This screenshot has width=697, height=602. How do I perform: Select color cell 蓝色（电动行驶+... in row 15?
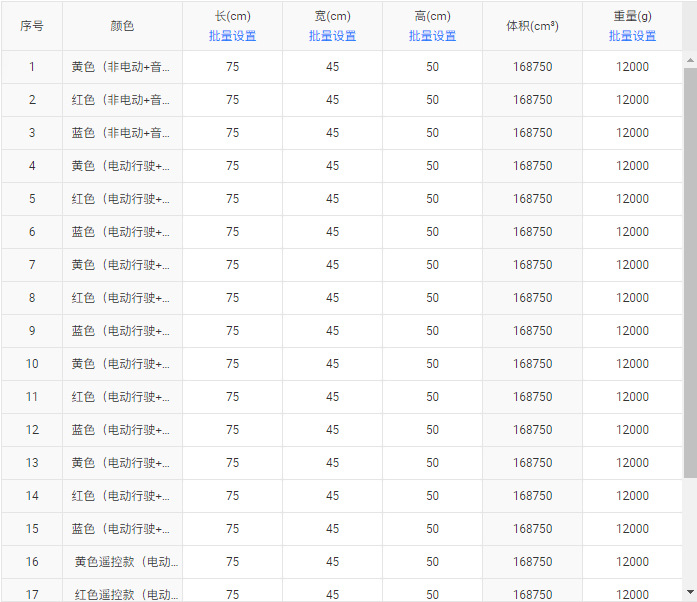pyautogui.click(x=120, y=529)
